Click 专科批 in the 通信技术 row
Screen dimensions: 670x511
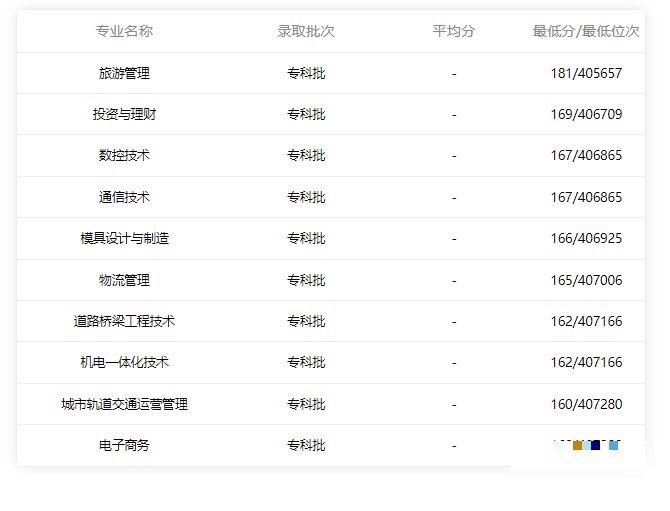[x=306, y=197]
